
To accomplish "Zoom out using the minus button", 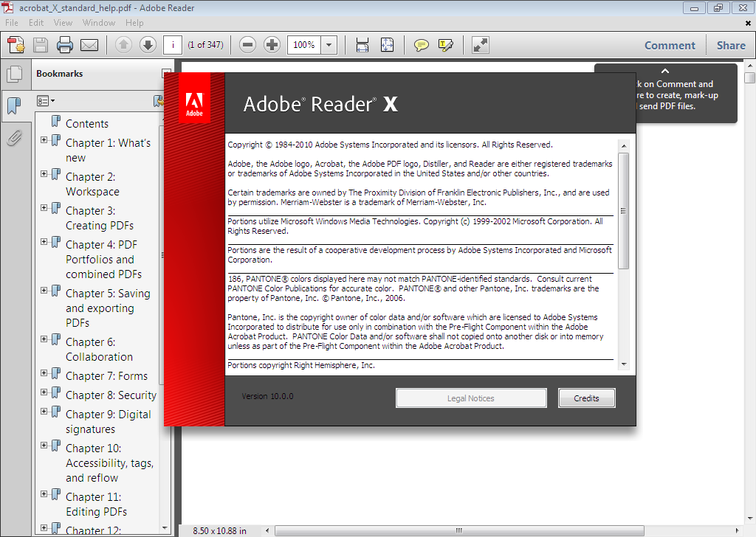I will pyautogui.click(x=247, y=45).
